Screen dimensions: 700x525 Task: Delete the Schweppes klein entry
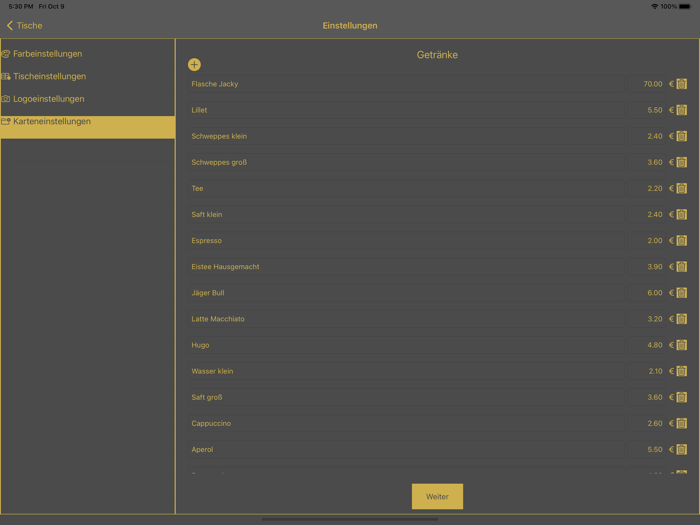681,136
